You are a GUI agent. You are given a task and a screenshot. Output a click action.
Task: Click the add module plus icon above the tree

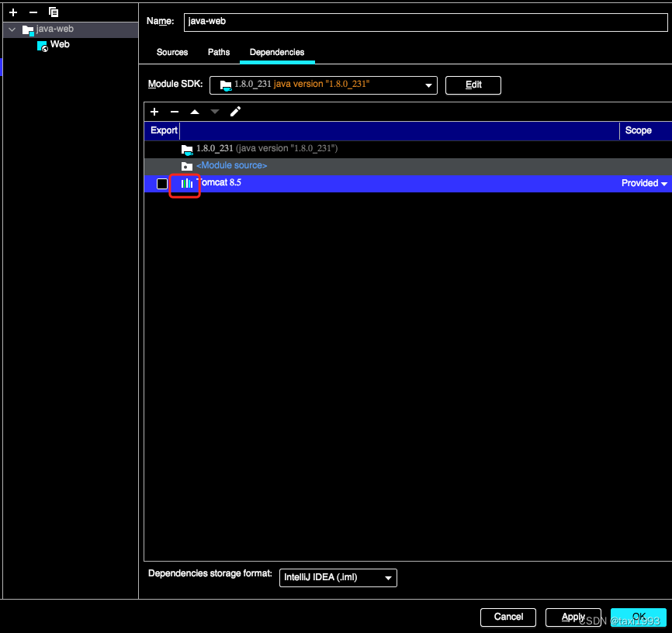coord(12,12)
